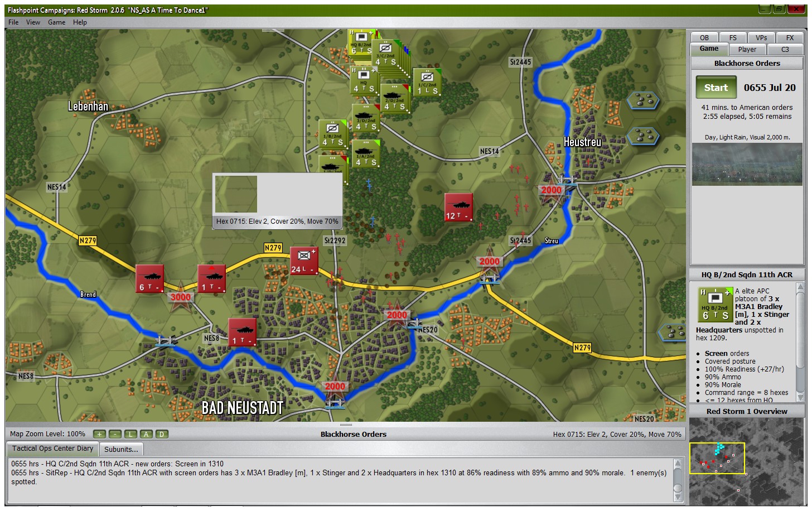Select the 1/B/2nd unit counter
The image size is (812, 511).
332,133
